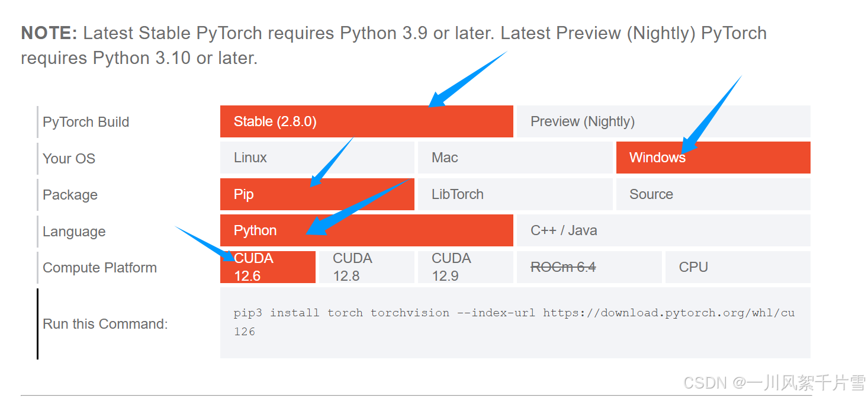Viewport: 868px width, 398px height.
Task: Select the LibTorch package option
Action: click(x=515, y=194)
